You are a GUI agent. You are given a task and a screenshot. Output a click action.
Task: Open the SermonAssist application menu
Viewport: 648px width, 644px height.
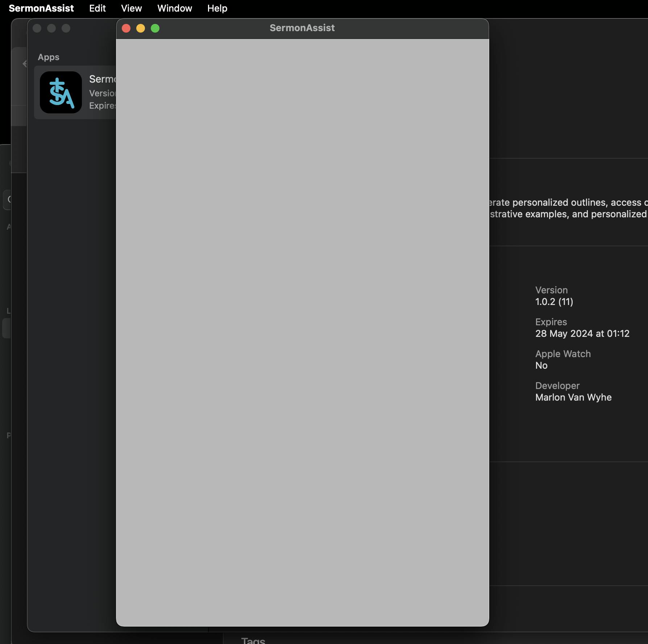[x=41, y=8]
